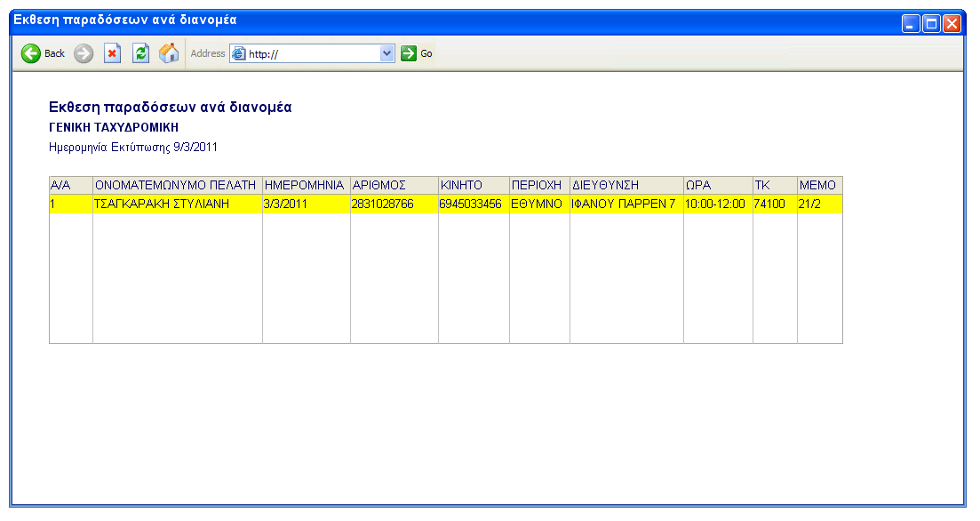Click the ΩΡΑ column header
980x521 pixels.
(718, 185)
